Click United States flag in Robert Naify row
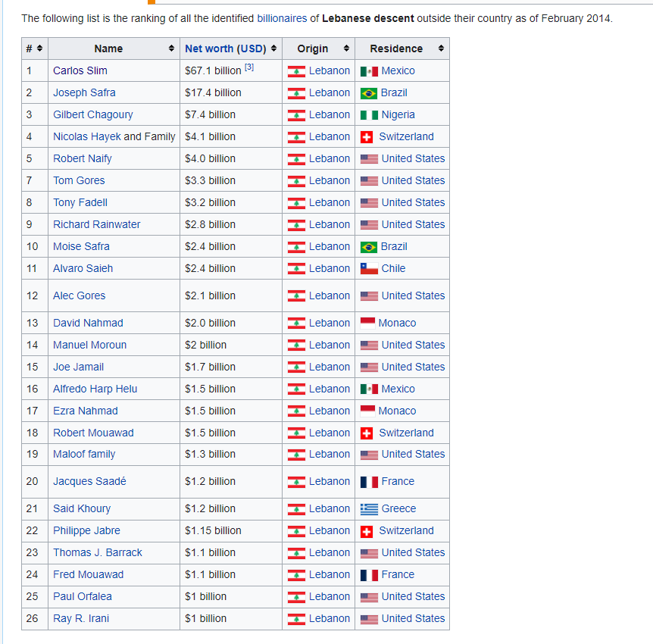Screen dimensions: 653x644 pos(369,159)
